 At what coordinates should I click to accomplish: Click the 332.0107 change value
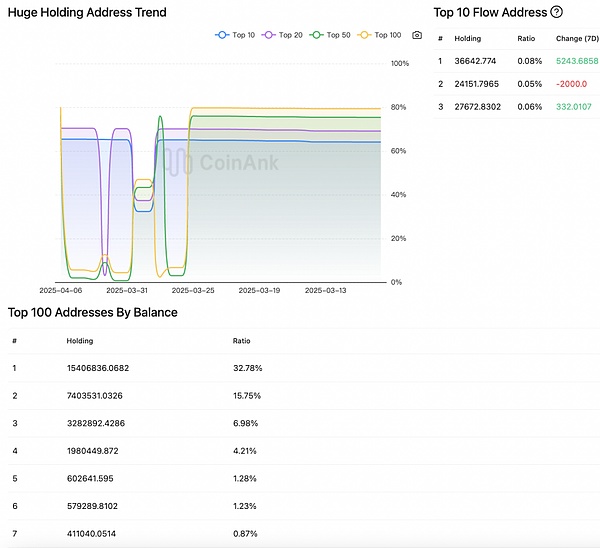click(x=574, y=106)
